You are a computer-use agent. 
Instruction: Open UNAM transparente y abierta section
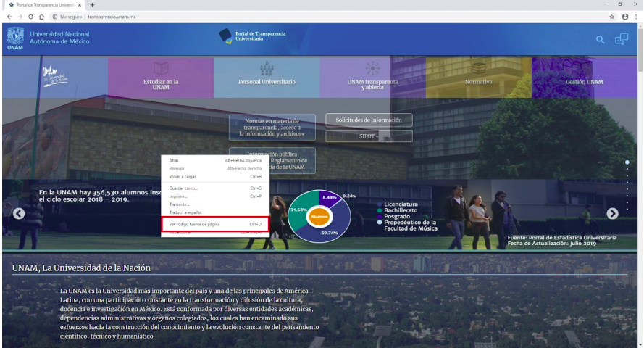pyautogui.click(x=372, y=78)
